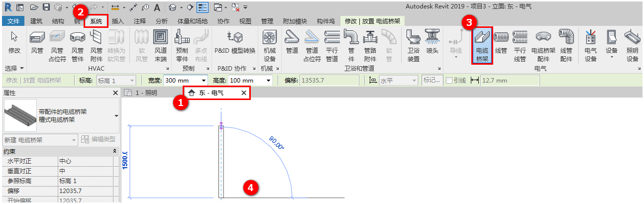
Task: Switch to the 建筑 ribbon tab
Action: click(x=36, y=21)
